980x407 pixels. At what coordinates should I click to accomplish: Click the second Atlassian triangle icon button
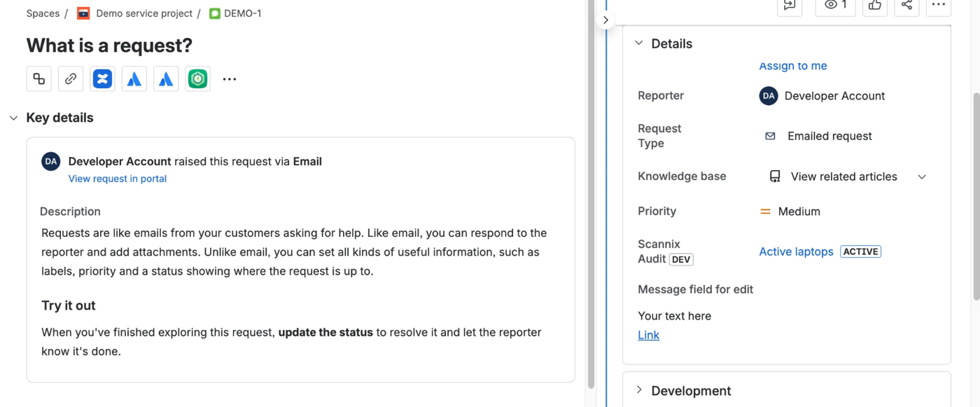pos(166,79)
